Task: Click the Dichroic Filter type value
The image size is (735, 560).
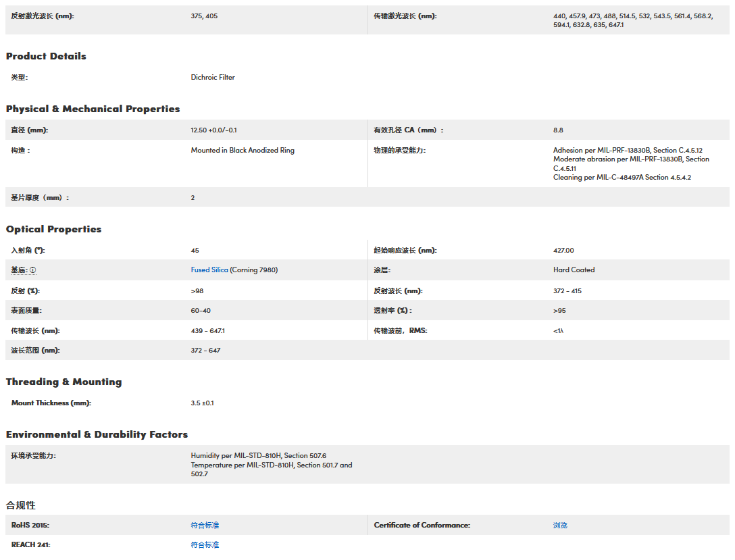Action: (x=213, y=77)
